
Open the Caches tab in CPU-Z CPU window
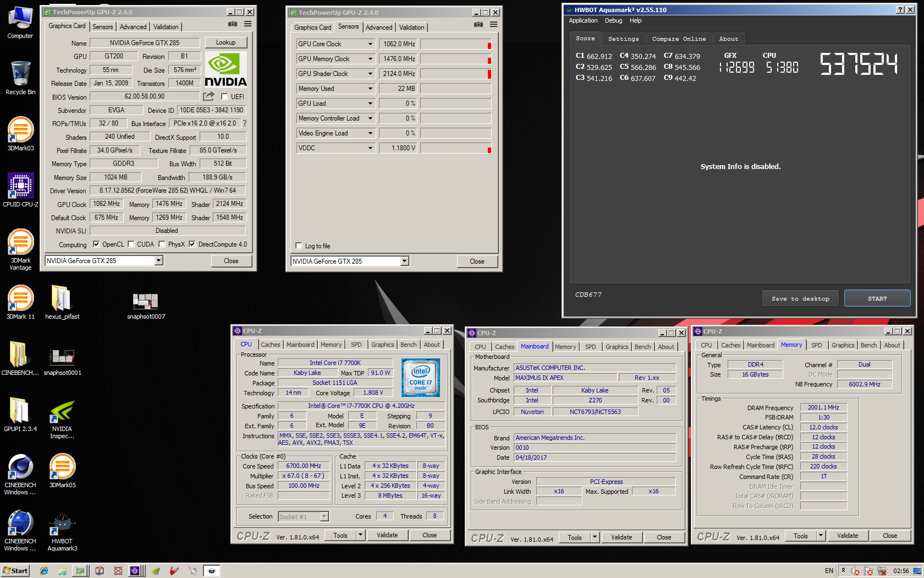(x=270, y=345)
